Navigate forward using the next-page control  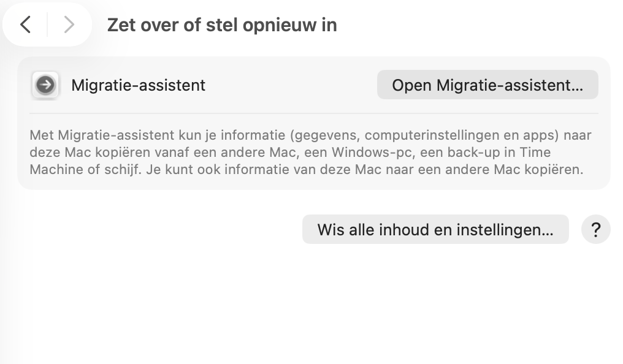69,25
